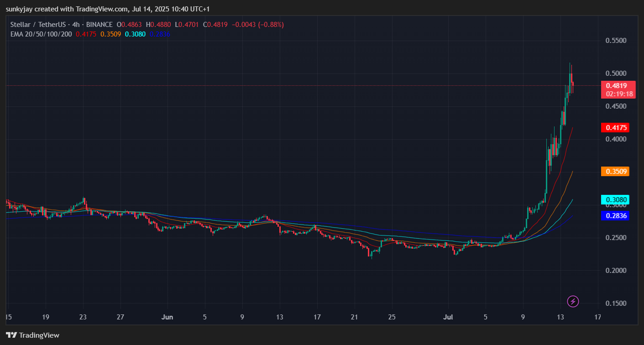Click the countdown timer 02:19:18
The width and height of the screenshot is (644, 345).
click(619, 94)
